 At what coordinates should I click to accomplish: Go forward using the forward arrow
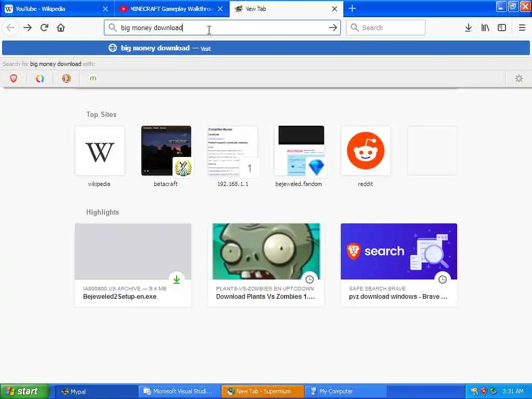[28, 28]
